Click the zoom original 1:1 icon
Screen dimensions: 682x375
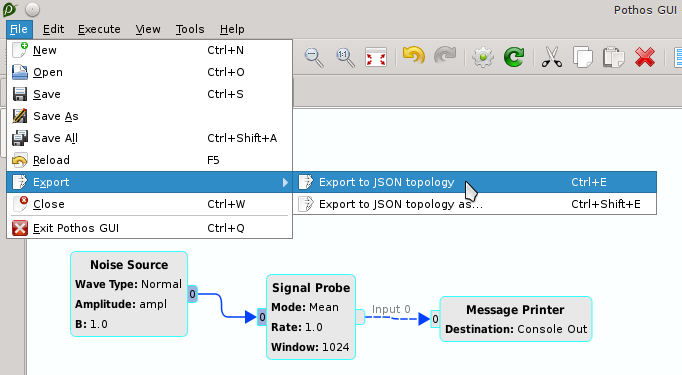pyautogui.click(x=345, y=57)
